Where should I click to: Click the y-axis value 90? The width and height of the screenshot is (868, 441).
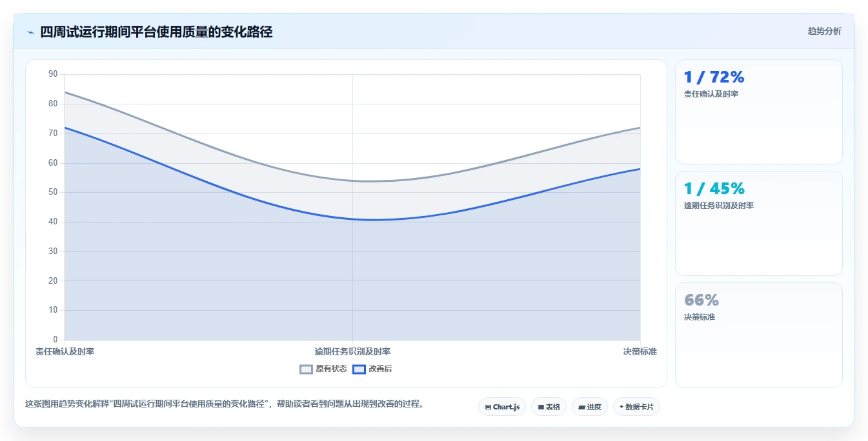53,74
